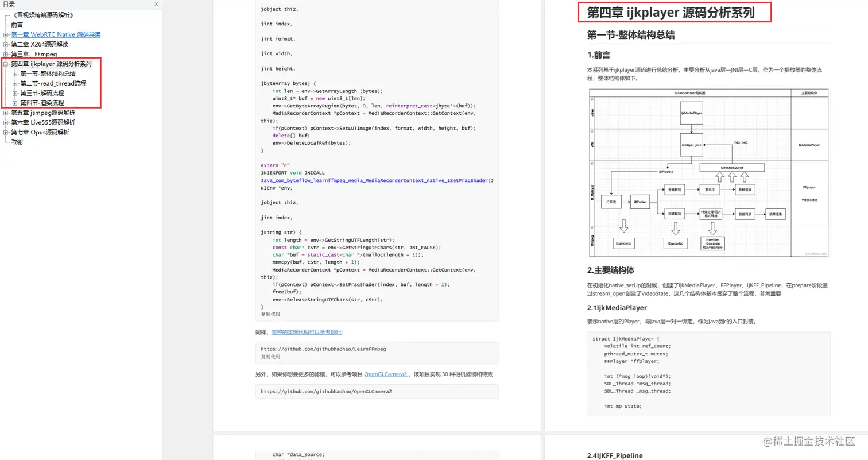Close the 目录 bookmarks panel
This screenshot has width=868, height=460.
157,4
